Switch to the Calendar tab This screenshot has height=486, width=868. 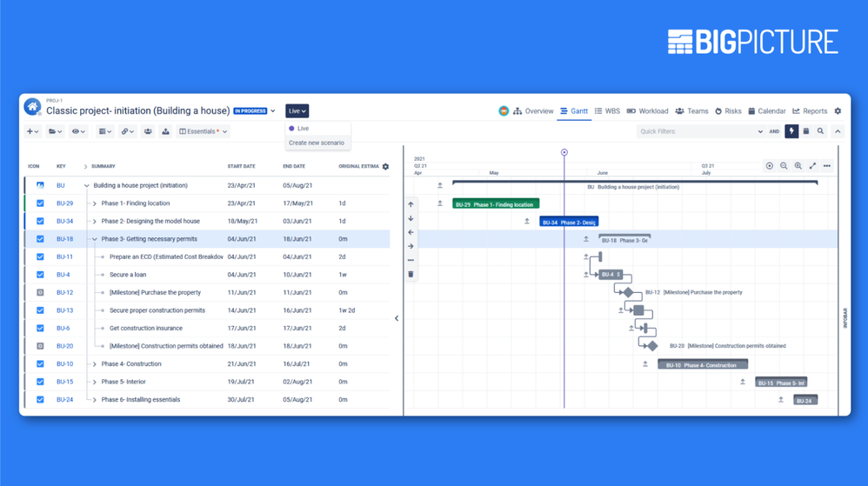tap(767, 111)
